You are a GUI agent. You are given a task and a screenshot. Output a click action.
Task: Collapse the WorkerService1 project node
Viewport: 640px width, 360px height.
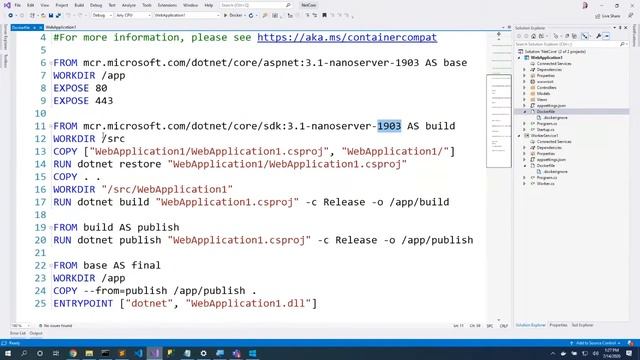click(x=519, y=136)
